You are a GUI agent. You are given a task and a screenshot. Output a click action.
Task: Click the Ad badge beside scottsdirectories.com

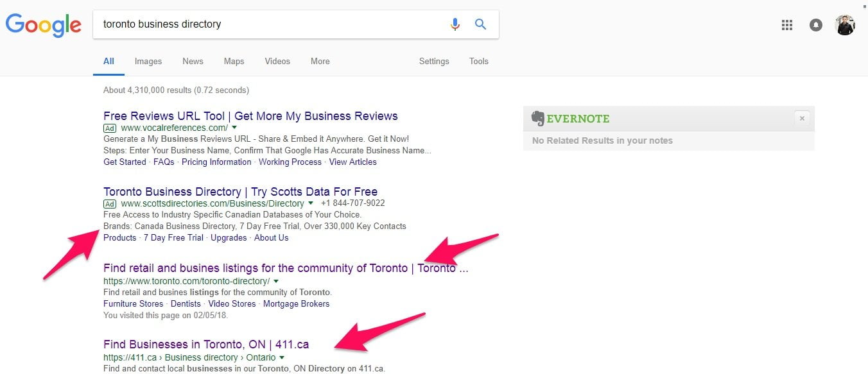pyautogui.click(x=110, y=204)
